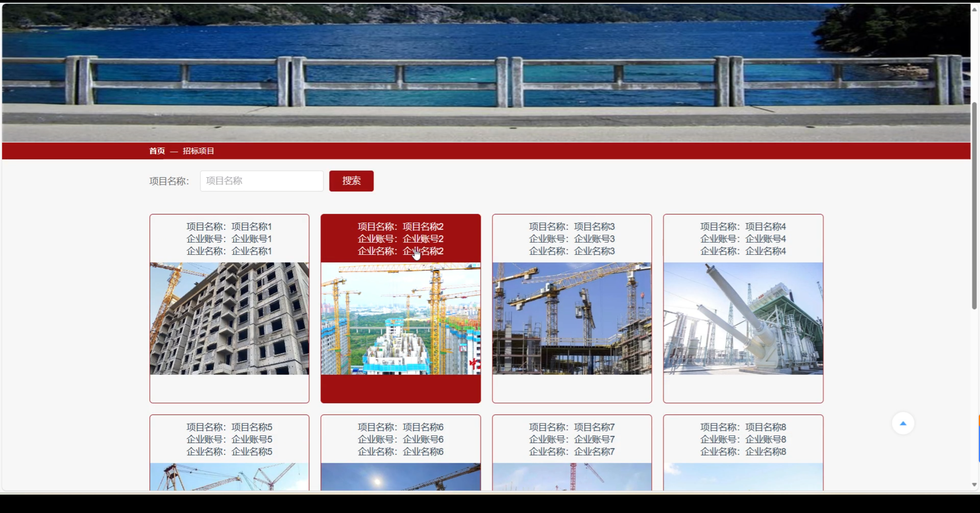Screen dimensions: 980x513
Task: Click the scroll-to-top arrow button
Action: coord(903,423)
